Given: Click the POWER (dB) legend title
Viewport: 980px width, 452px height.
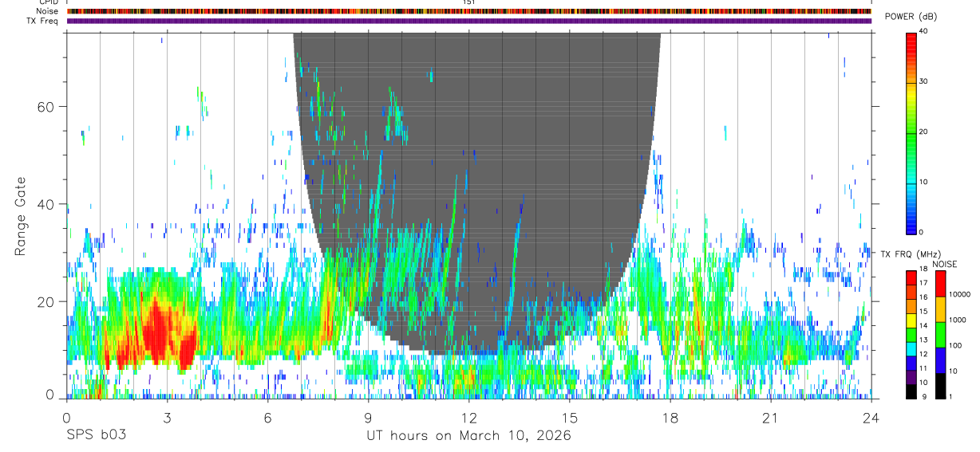Looking at the screenshot, I should (911, 17).
